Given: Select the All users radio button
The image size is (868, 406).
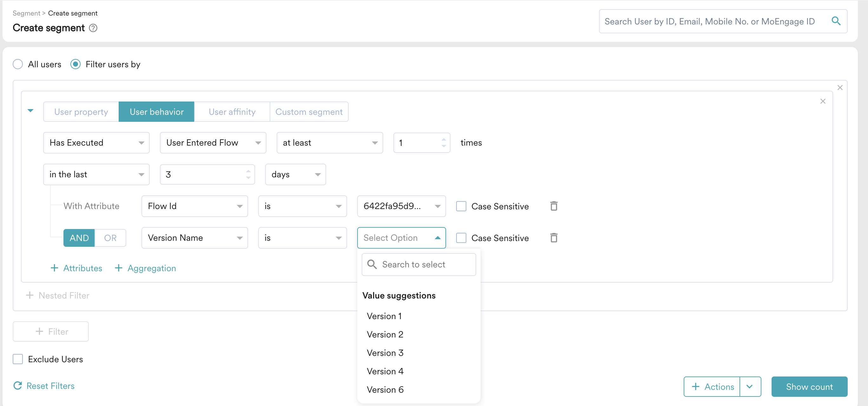Looking at the screenshot, I should point(18,64).
